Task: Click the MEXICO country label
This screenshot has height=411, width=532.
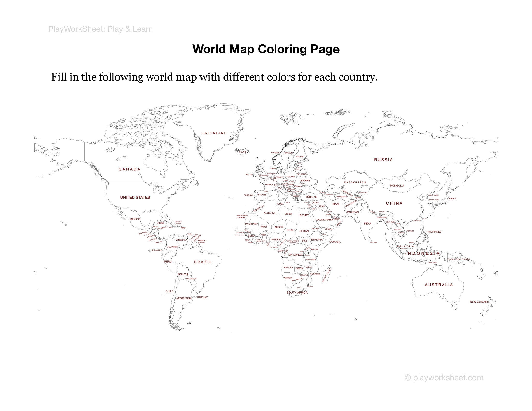Action: click(x=135, y=219)
